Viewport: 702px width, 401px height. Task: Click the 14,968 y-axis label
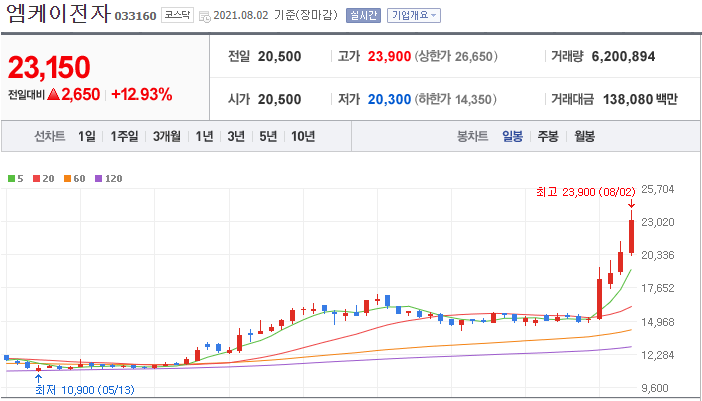[x=658, y=322]
